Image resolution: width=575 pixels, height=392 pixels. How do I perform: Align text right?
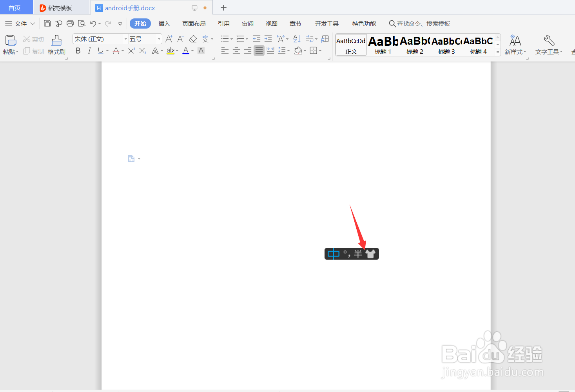(x=248, y=51)
